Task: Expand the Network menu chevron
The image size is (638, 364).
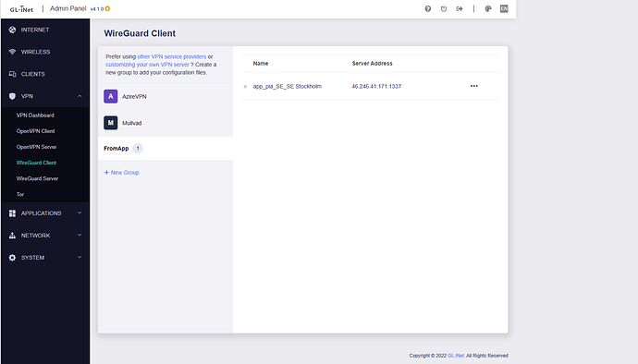Action: (x=80, y=235)
